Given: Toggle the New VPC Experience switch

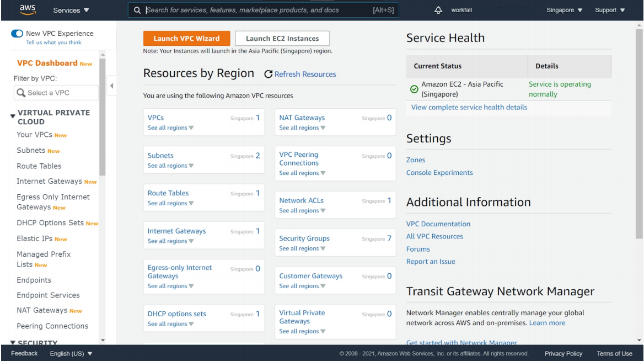Looking at the screenshot, I should (17, 34).
